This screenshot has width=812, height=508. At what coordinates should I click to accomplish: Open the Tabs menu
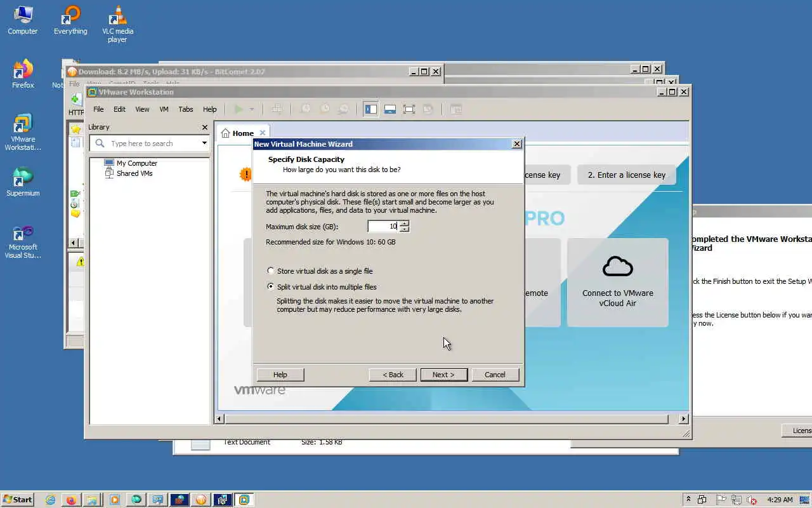click(186, 109)
